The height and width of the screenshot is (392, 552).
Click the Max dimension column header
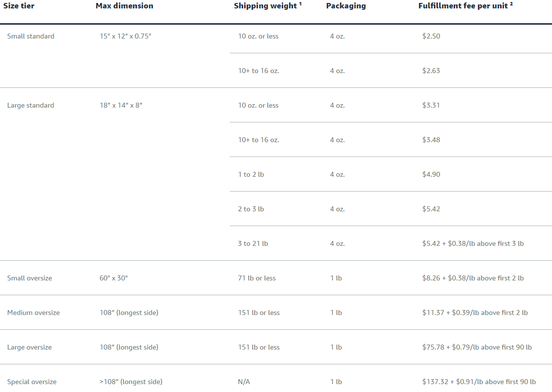tap(124, 6)
